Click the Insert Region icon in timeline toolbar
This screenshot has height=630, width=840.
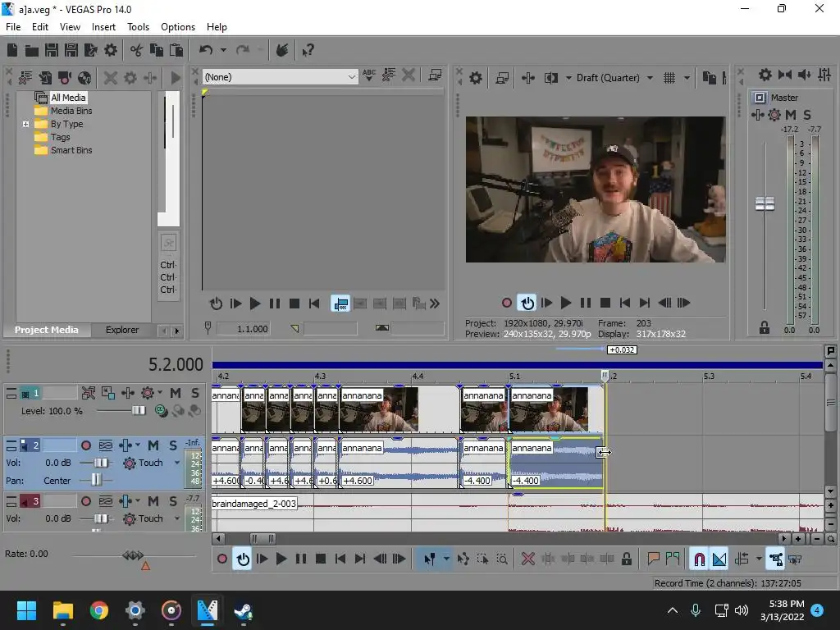673,559
